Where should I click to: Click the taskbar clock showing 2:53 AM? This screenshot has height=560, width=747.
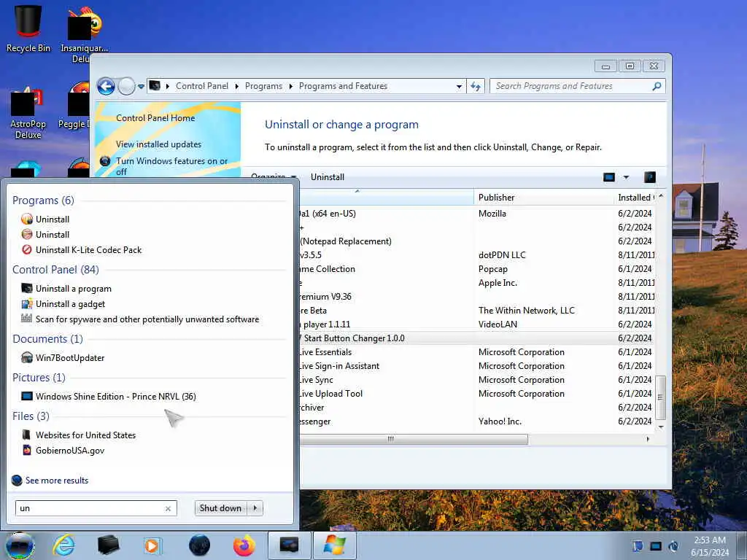[x=710, y=545]
